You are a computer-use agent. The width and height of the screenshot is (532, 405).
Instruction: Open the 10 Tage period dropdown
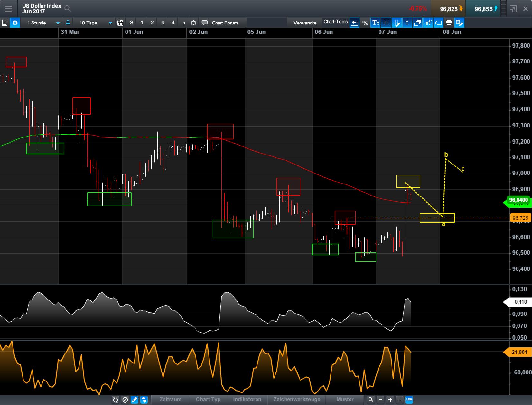(94, 23)
